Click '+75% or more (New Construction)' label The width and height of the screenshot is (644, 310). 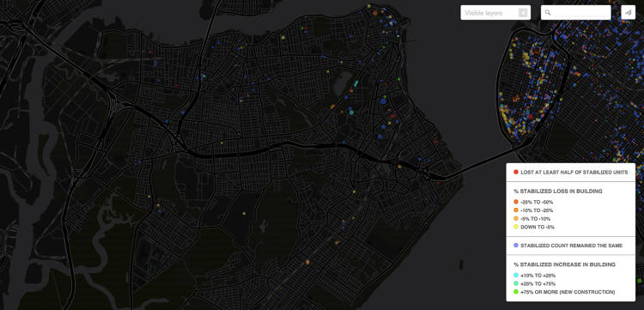point(568,292)
